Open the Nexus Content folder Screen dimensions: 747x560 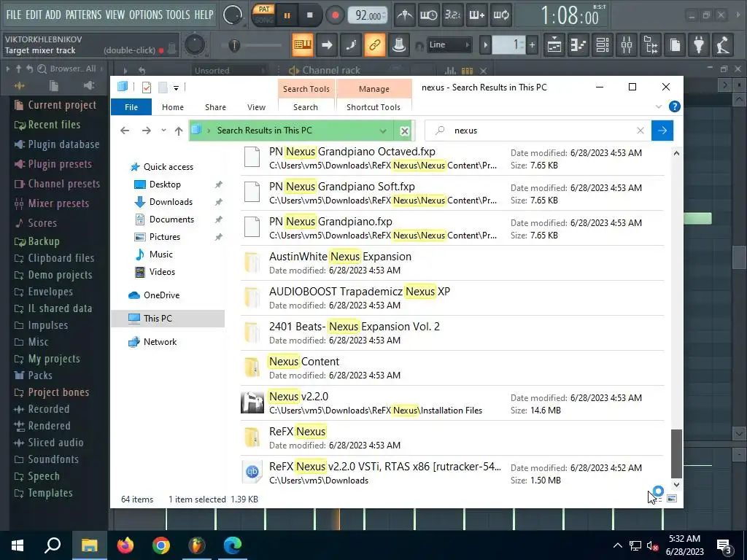coord(452,368)
